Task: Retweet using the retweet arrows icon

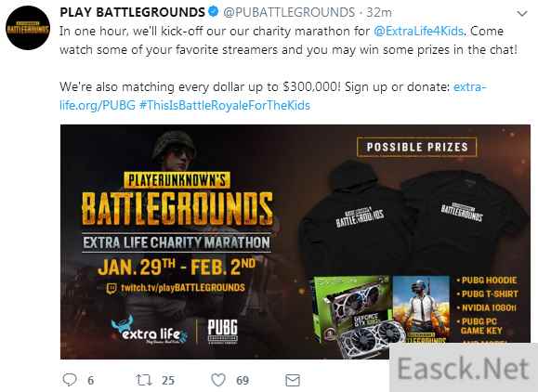Action: point(144,380)
